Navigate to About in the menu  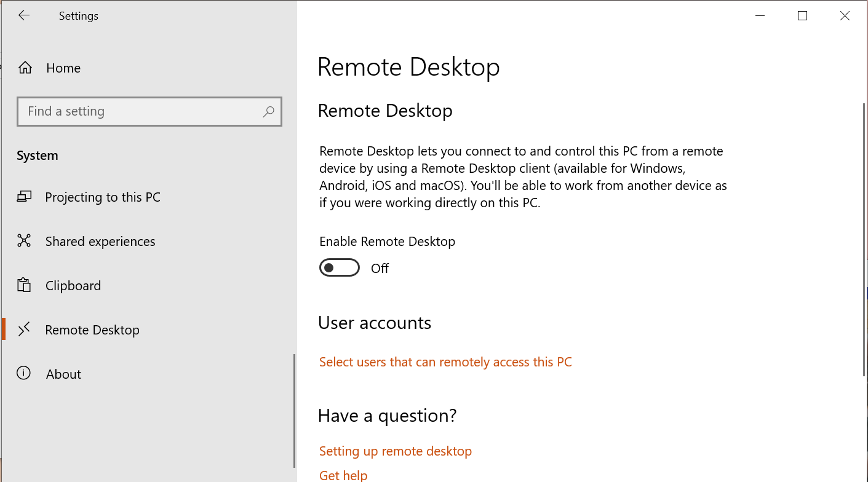coord(63,374)
